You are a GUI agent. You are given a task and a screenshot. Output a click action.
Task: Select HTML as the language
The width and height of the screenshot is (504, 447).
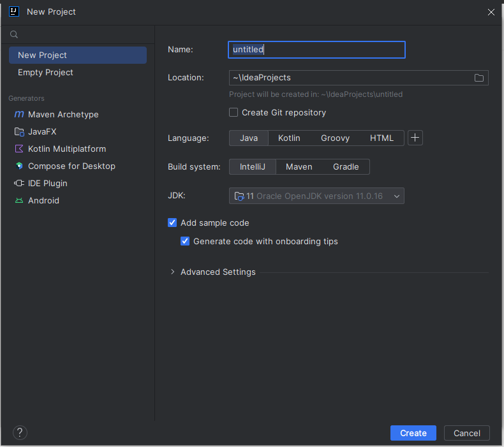pyautogui.click(x=382, y=138)
